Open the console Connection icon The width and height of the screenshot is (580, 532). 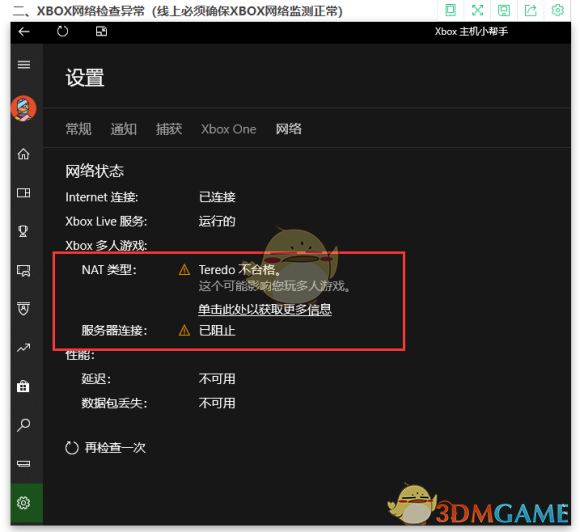tap(24, 464)
